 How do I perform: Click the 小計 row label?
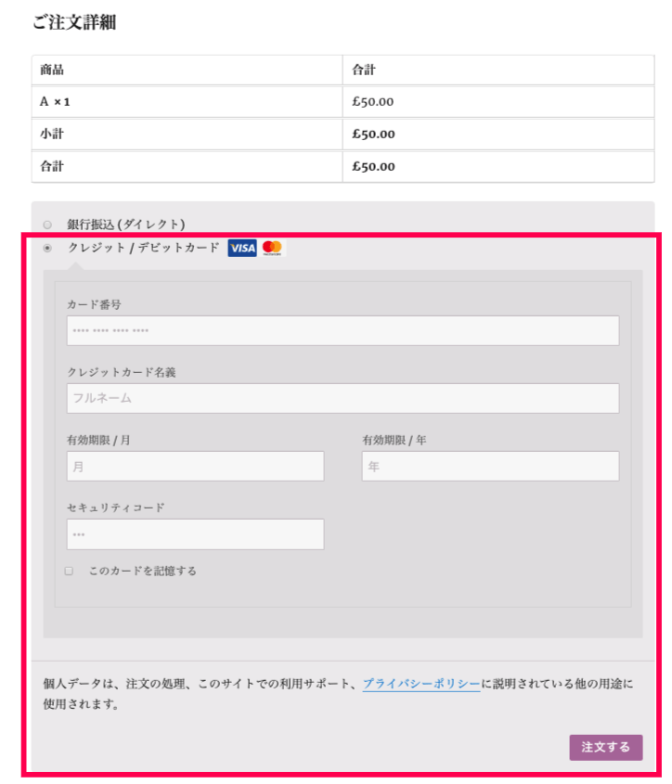pos(52,134)
